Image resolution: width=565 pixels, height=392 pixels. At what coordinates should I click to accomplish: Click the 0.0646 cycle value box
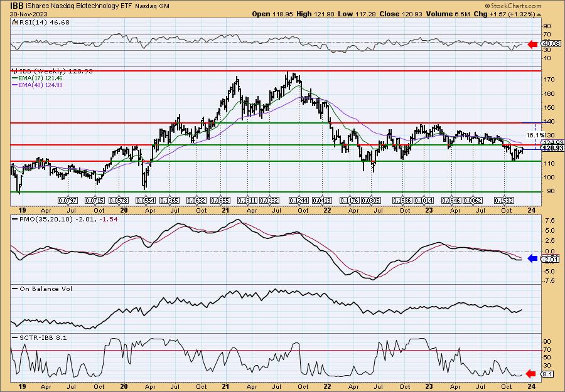click(451, 200)
